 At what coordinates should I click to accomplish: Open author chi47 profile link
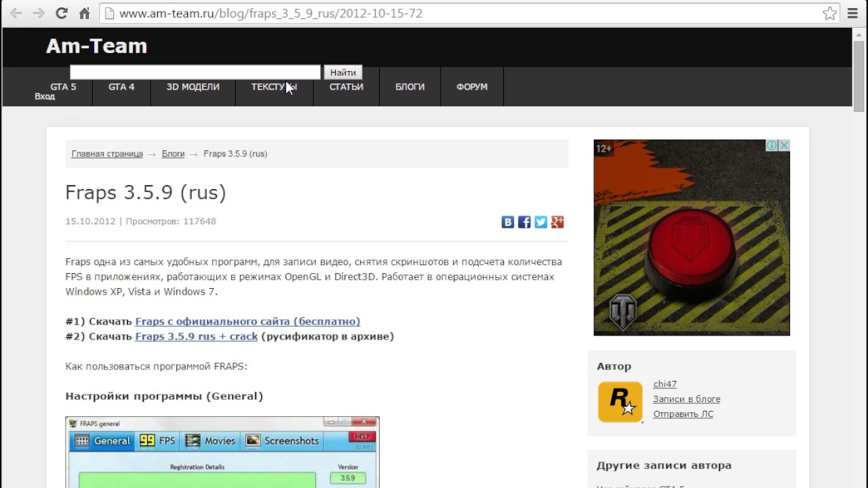tap(665, 384)
